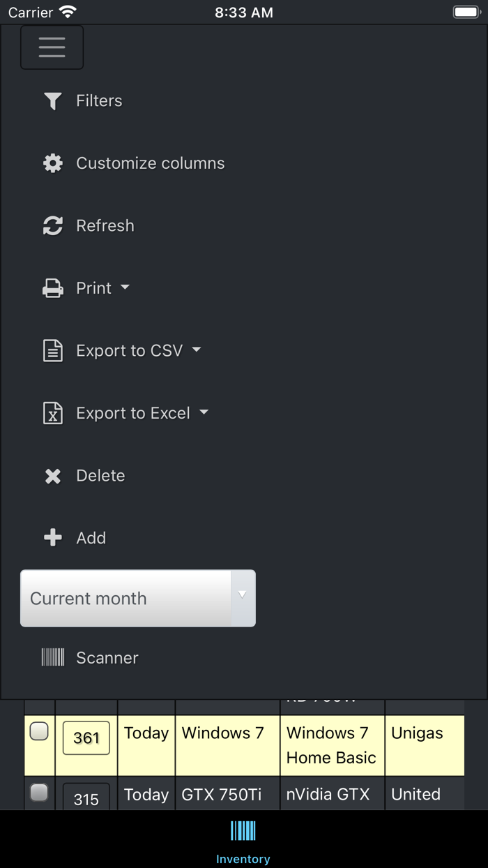Click the Delete X icon
488x868 pixels.
pos(53,476)
